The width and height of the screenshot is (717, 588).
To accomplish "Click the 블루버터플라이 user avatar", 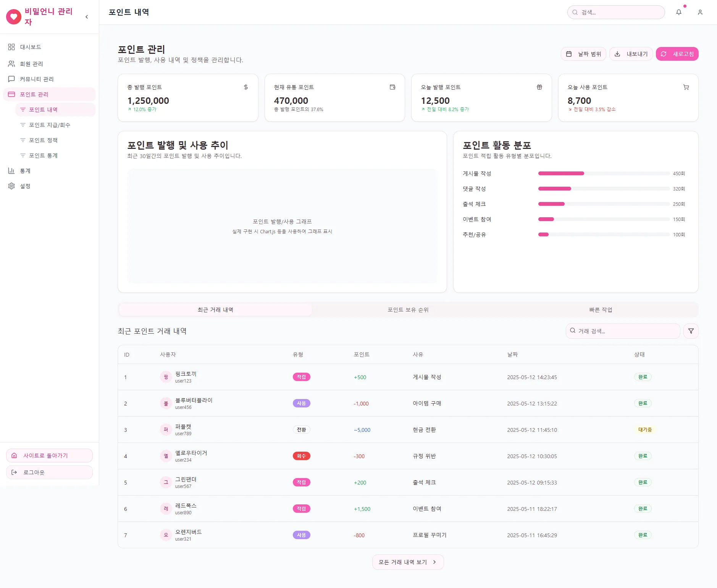I will click(166, 403).
